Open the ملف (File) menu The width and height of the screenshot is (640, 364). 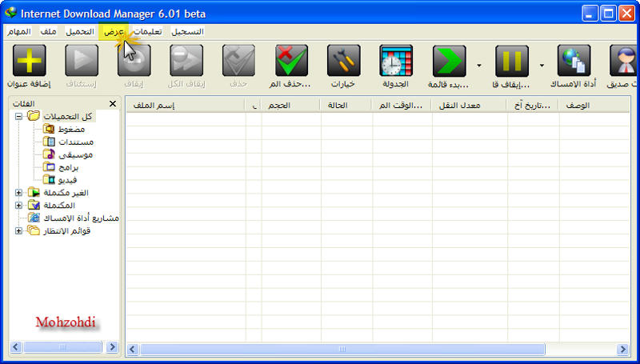[x=48, y=31]
